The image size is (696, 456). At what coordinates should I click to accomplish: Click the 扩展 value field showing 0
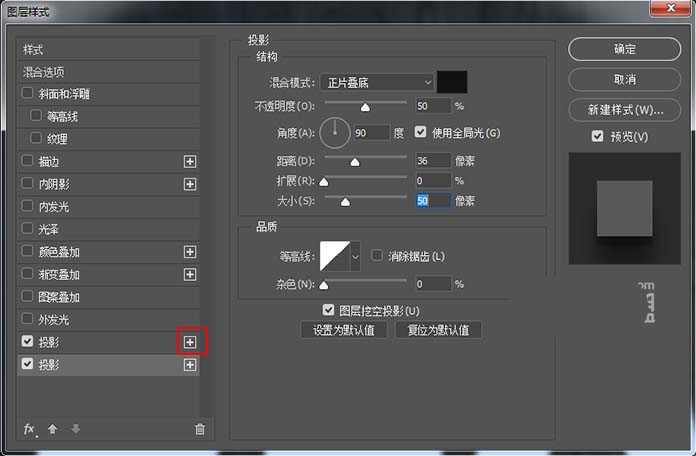pos(433,180)
